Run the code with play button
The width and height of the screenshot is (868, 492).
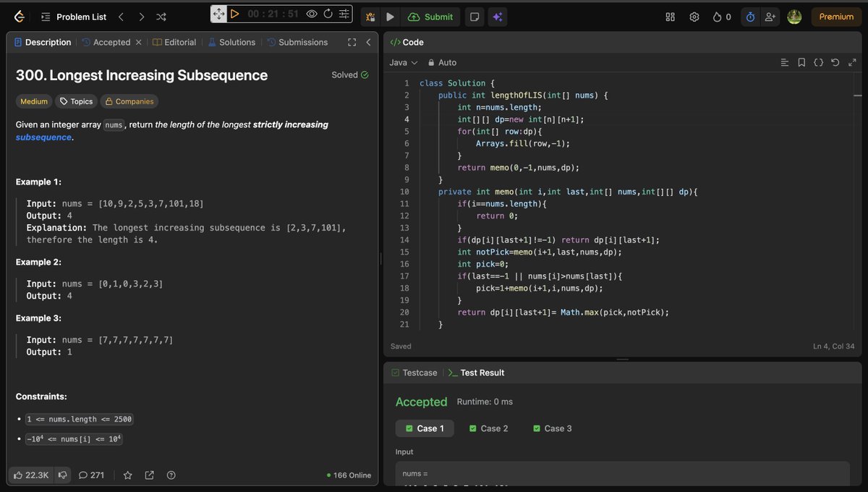tap(390, 17)
